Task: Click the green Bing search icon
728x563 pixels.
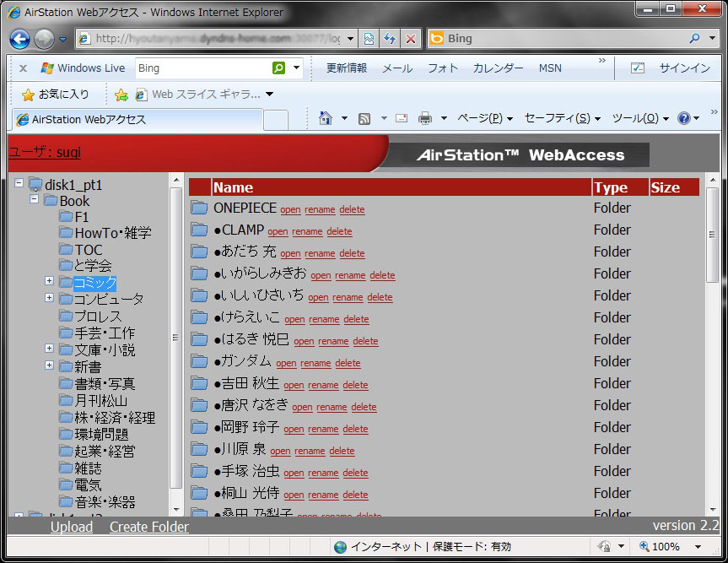Action: [278, 68]
